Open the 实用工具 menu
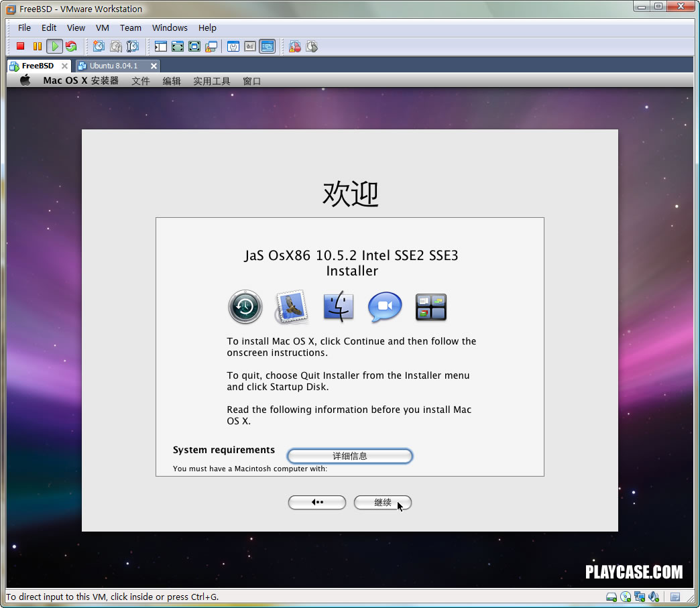The width and height of the screenshot is (700, 608). [x=212, y=81]
